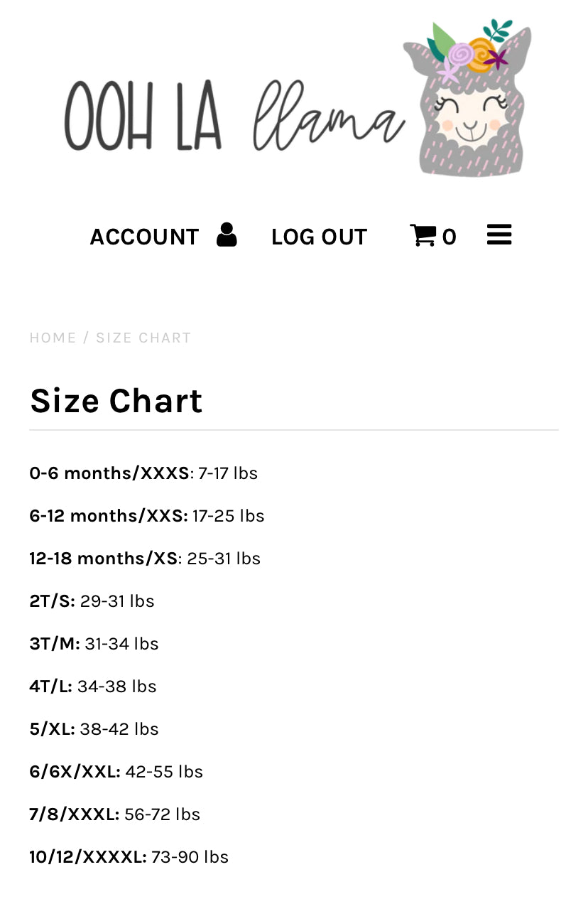The image size is (588, 899).
Task: Go to HOME via the breadcrumb
Action: point(53,338)
